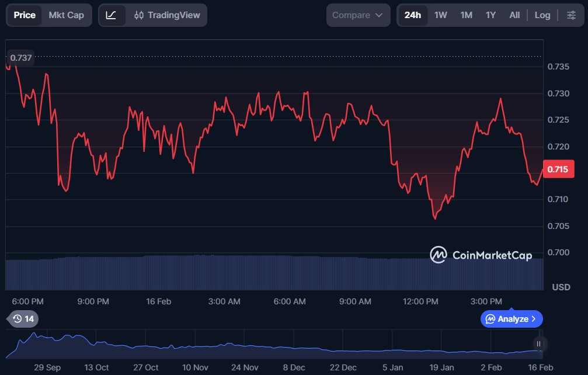Select the 24h time range
The width and height of the screenshot is (588, 375).
(x=412, y=15)
